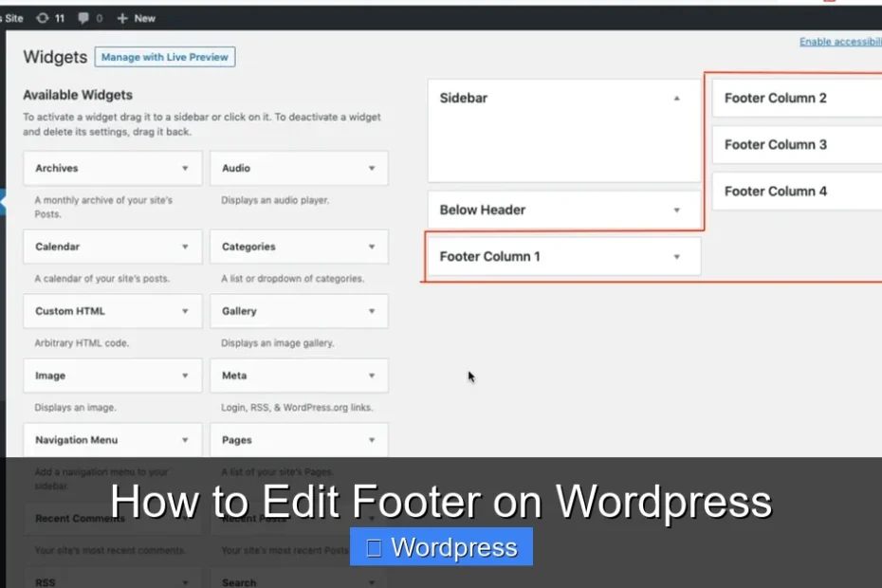The height and width of the screenshot is (588, 882).
Task: Expand the Pages widget arrow
Action: (372, 440)
